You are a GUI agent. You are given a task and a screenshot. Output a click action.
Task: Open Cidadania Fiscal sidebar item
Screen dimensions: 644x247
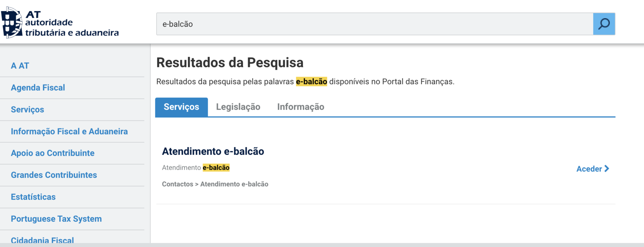click(43, 240)
